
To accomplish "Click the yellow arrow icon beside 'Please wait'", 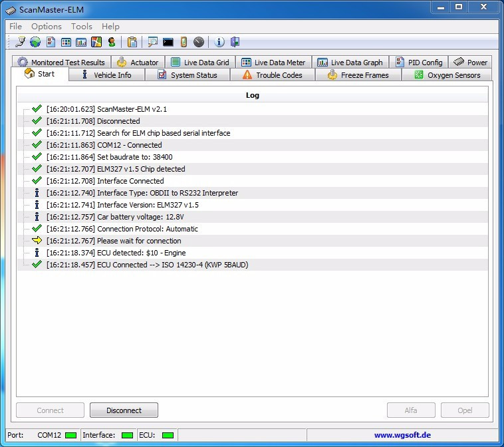I will click(37, 240).
